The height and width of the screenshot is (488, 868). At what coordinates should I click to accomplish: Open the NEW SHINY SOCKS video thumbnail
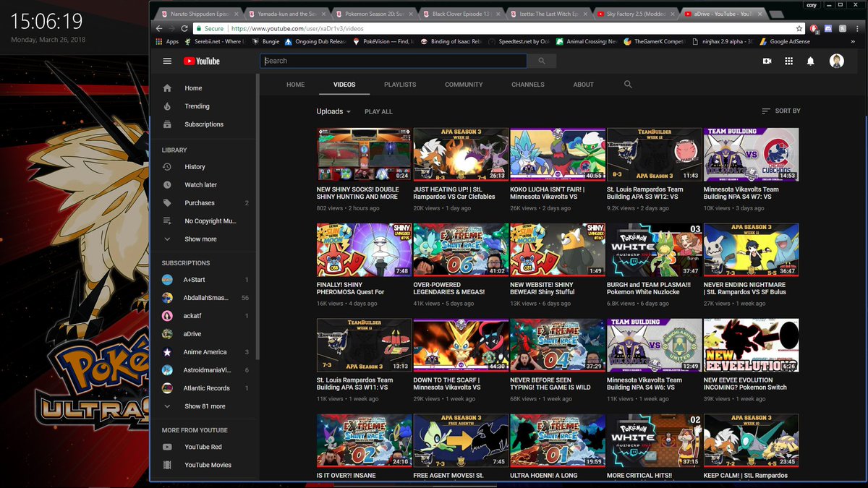364,155
